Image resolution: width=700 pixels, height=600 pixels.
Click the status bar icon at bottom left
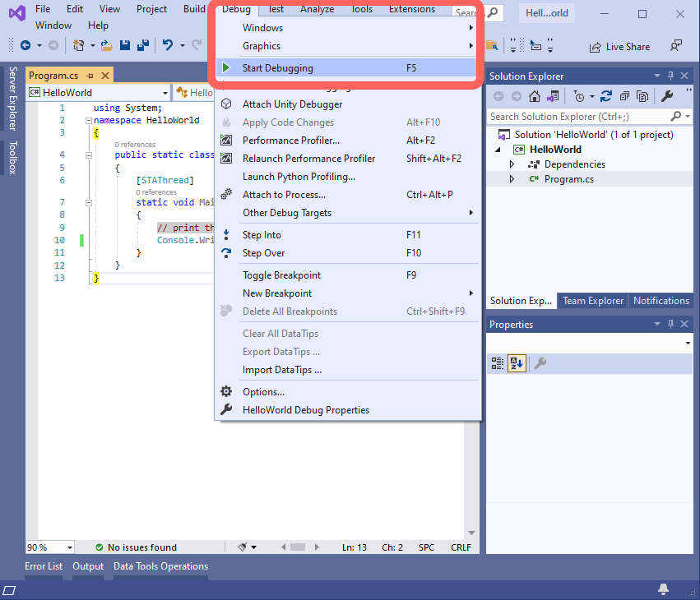pyautogui.click(x=9, y=591)
